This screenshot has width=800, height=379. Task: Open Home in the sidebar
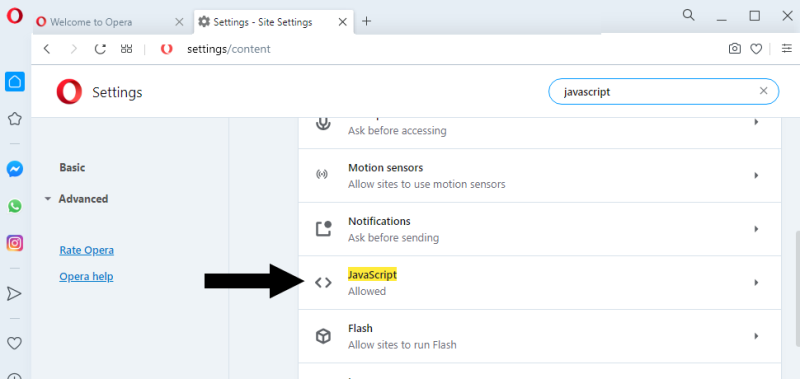[x=15, y=82]
